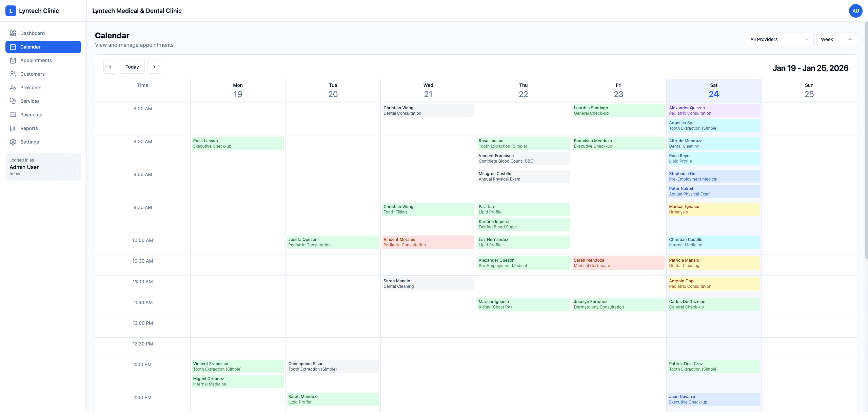
Task: Open Payments menu item
Action: [43, 115]
